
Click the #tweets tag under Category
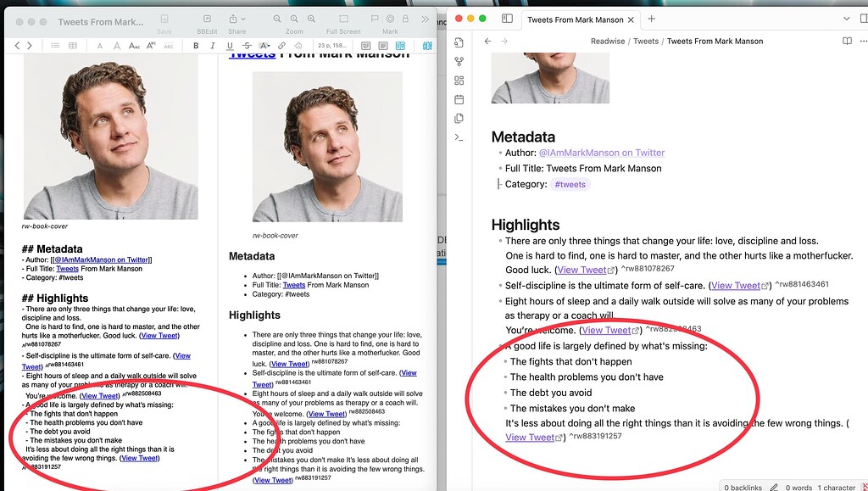pos(570,184)
